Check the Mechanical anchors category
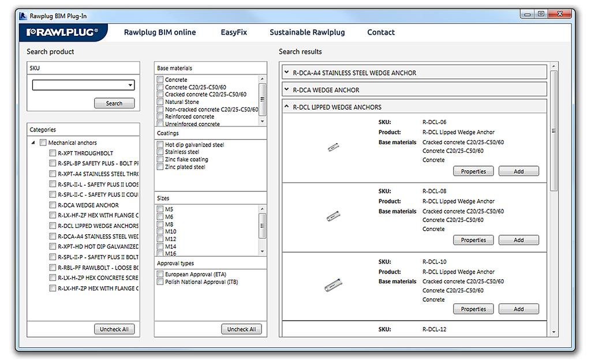This screenshot has width=591, height=364. (x=43, y=142)
